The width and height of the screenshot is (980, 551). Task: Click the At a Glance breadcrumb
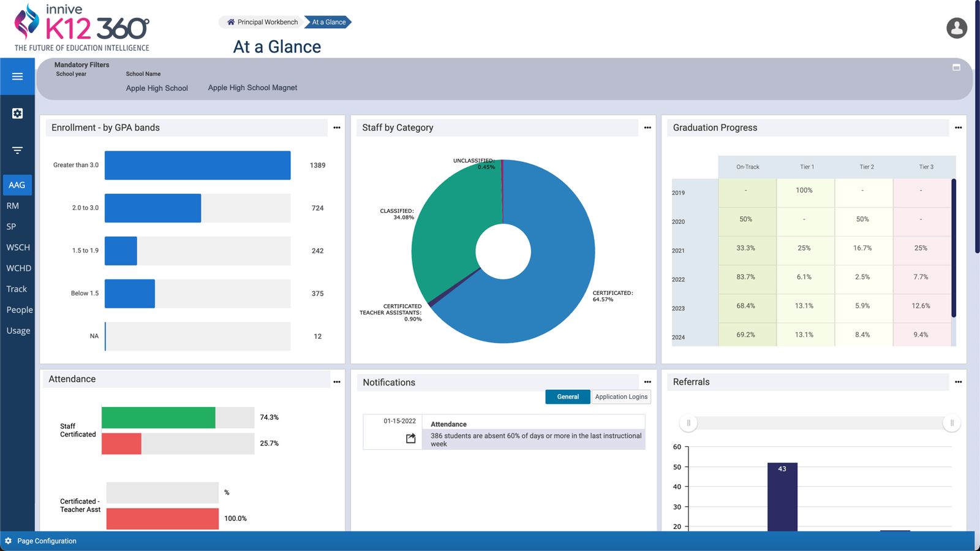pyautogui.click(x=329, y=22)
